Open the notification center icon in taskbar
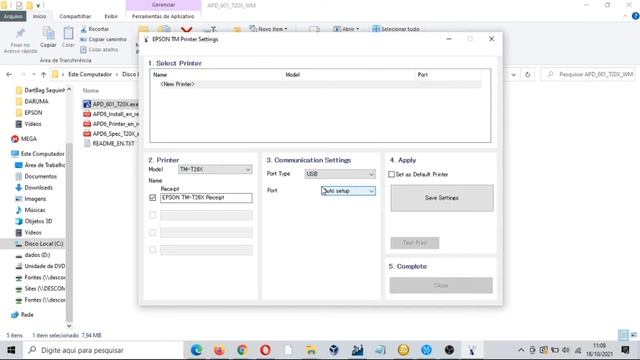The width and height of the screenshot is (640, 360). [x=625, y=350]
